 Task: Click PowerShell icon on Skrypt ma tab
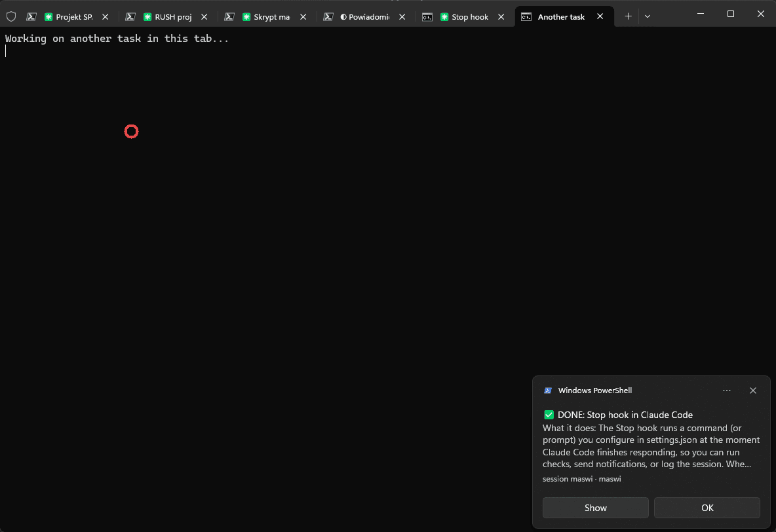[x=229, y=17]
